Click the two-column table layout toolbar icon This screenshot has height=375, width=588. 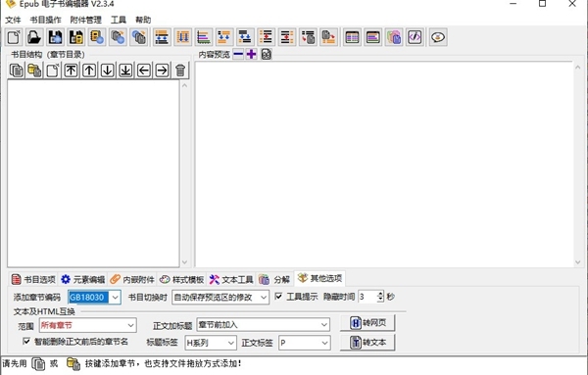click(x=352, y=37)
